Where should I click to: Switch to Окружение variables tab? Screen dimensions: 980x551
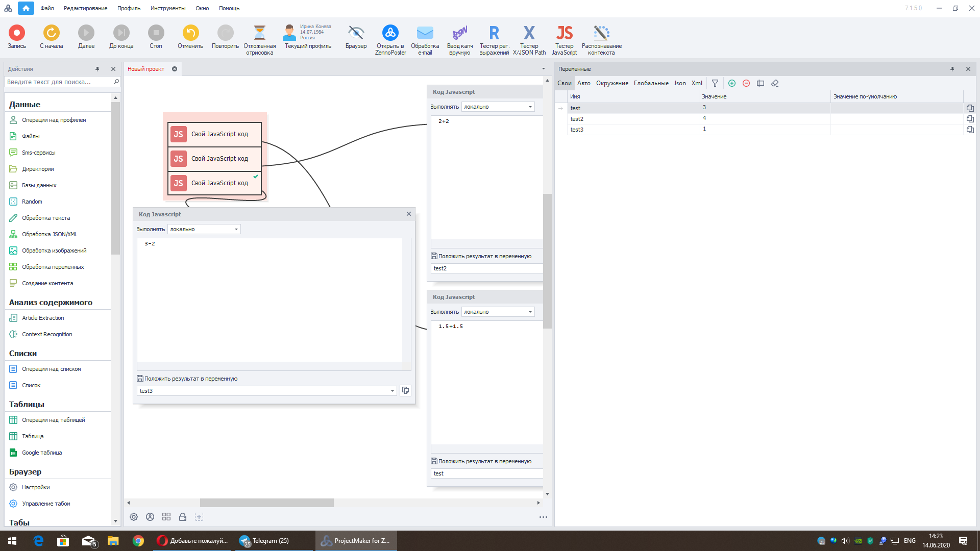(x=612, y=83)
